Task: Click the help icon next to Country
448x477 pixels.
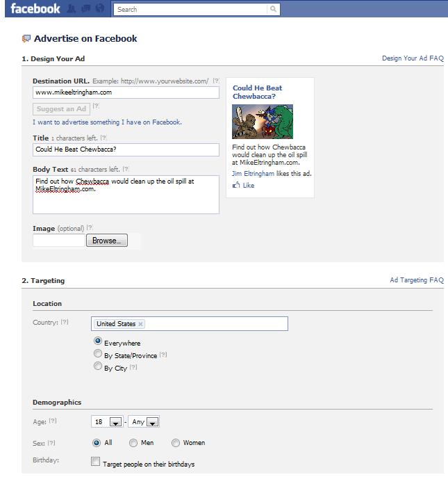Action: point(65,323)
